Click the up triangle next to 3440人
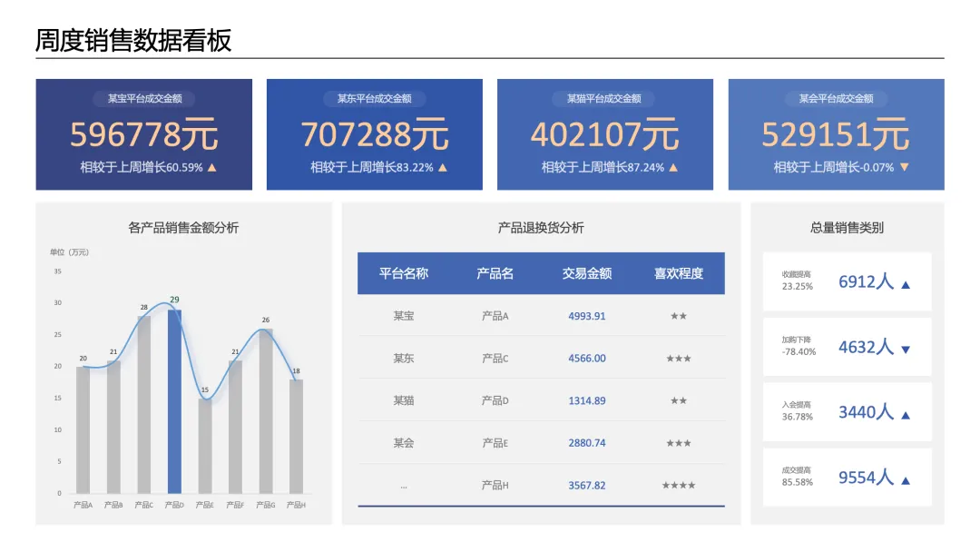Viewport: 980px width, 552px height. tap(906, 416)
